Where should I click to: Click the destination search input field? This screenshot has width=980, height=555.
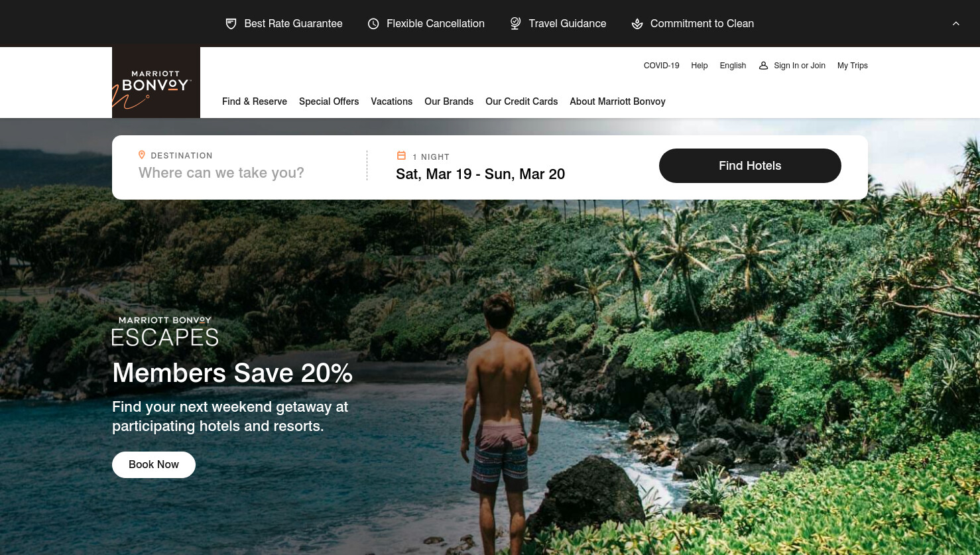click(x=245, y=173)
